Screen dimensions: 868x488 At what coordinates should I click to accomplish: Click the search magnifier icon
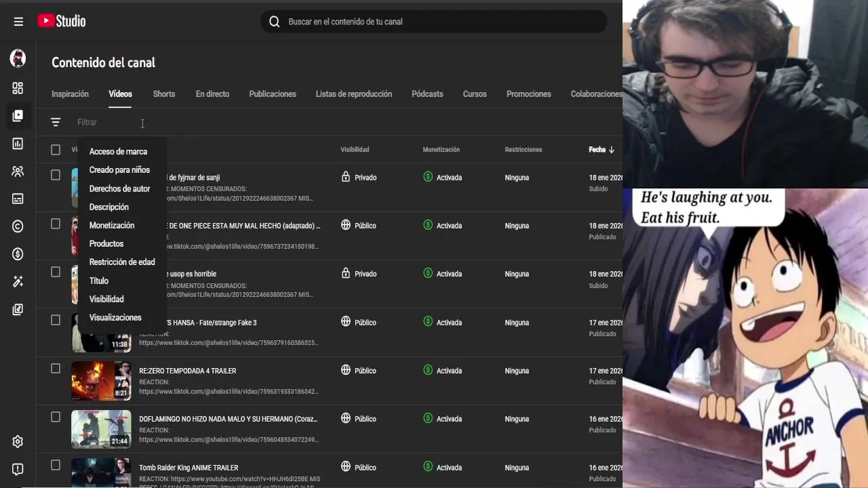point(275,22)
